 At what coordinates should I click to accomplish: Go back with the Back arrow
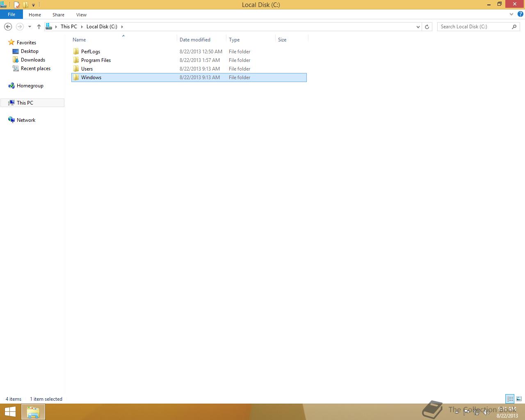click(8, 27)
